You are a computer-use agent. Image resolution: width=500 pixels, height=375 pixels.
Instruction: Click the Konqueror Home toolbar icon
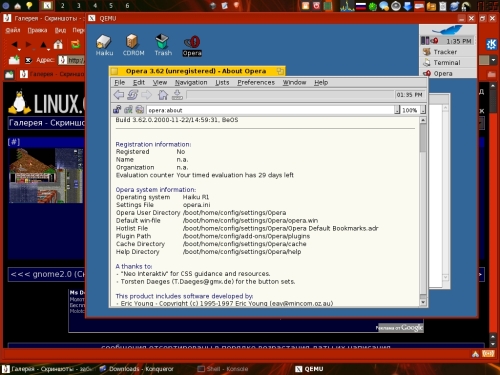[x=58, y=44]
